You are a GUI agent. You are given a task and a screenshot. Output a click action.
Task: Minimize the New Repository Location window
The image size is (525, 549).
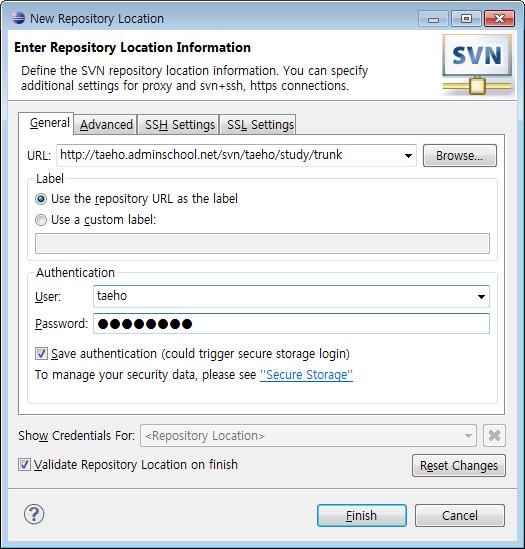[x=433, y=19]
